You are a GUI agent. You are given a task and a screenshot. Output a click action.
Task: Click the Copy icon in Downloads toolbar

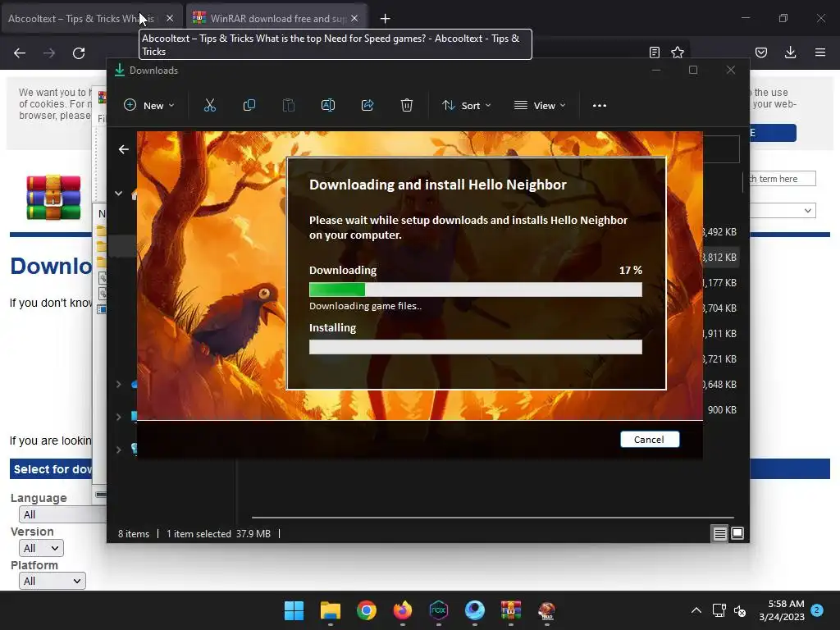tap(249, 106)
